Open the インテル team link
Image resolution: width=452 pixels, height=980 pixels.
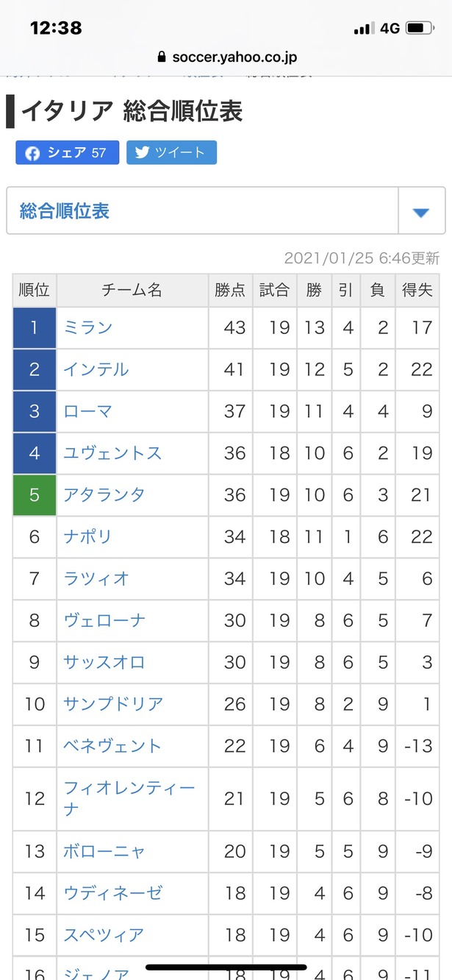click(96, 369)
